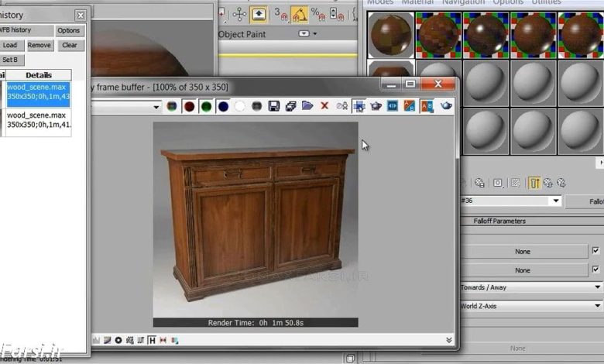604x364 pixels.
Task: Click the region render teapot icon
Action: coord(376,106)
